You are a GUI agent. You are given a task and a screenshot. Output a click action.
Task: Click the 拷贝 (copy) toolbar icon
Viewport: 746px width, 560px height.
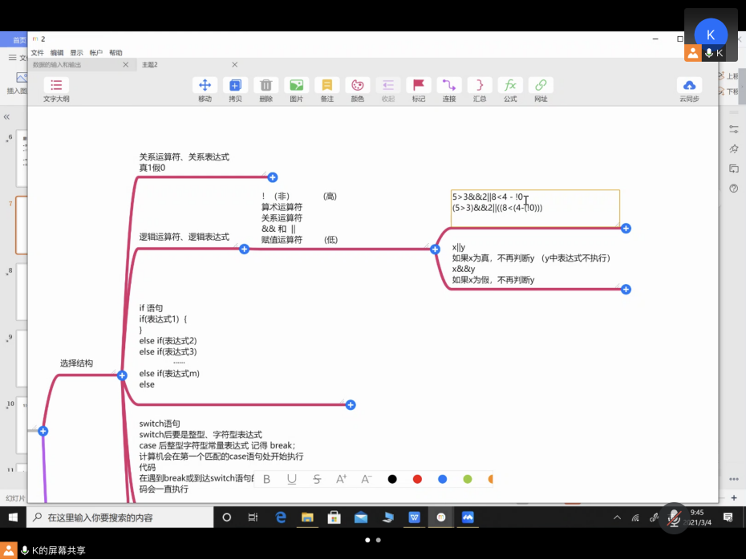click(235, 86)
